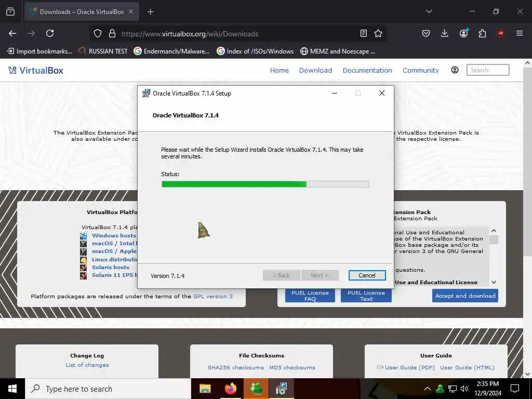Viewport: 532px width, 399px height.
Task: Open the tracking protection shield icon
Action: coord(98,34)
